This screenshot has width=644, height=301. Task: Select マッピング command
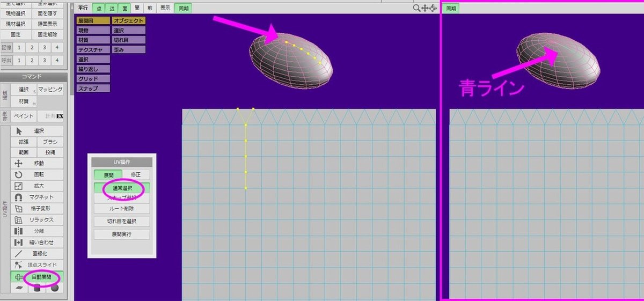click(51, 89)
